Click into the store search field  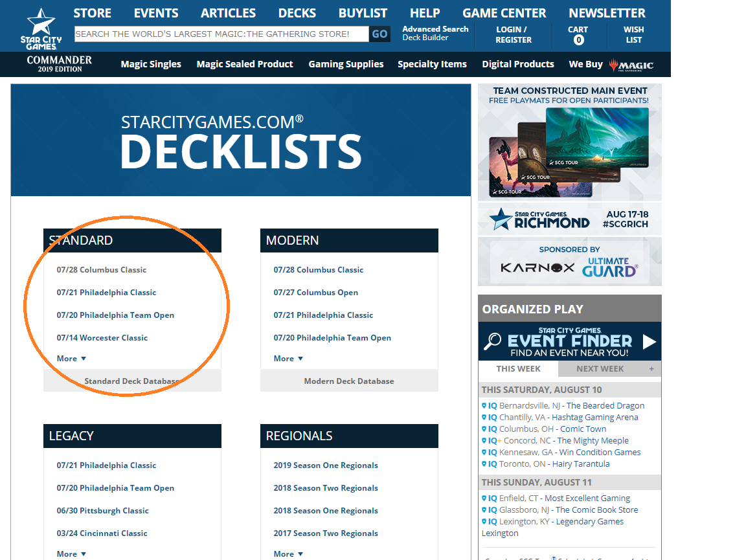(221, 34)
